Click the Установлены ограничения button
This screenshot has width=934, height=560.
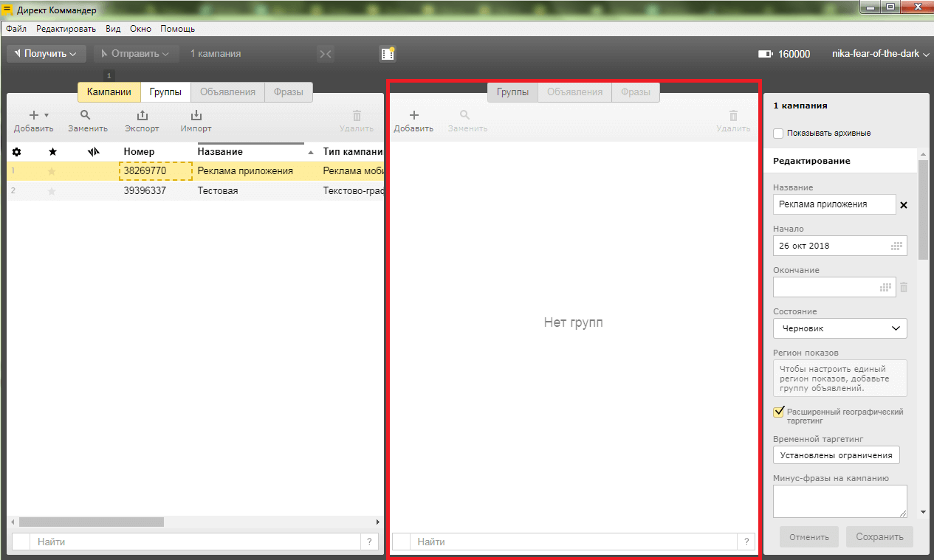[836, 455]
